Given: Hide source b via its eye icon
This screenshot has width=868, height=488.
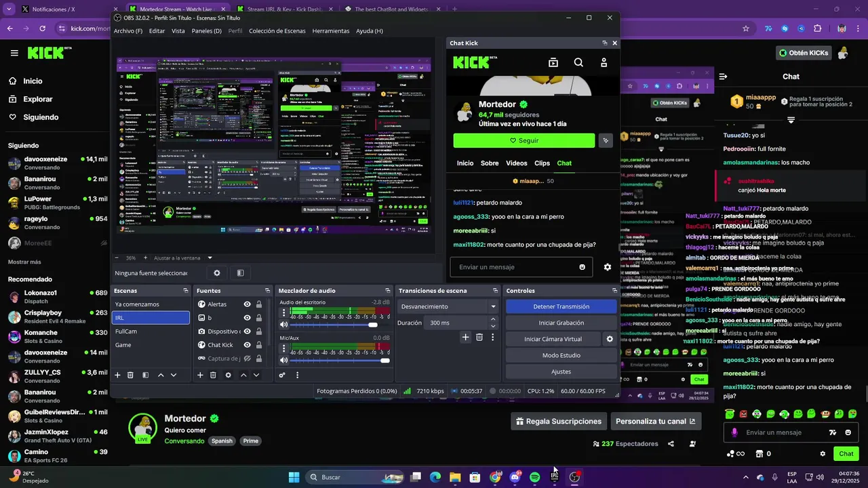Looking at the screenshot, I should click(x=248, y=318).
